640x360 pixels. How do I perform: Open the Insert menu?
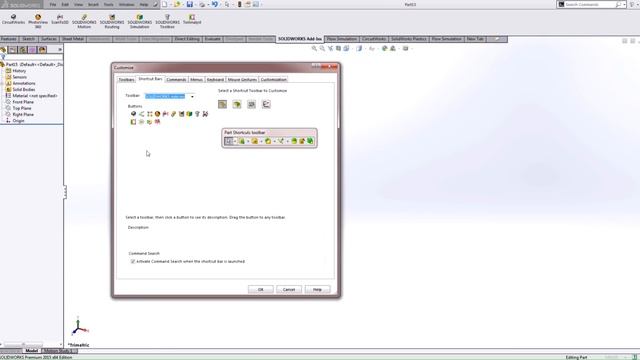pyautogui.click(x=93, y=4)
